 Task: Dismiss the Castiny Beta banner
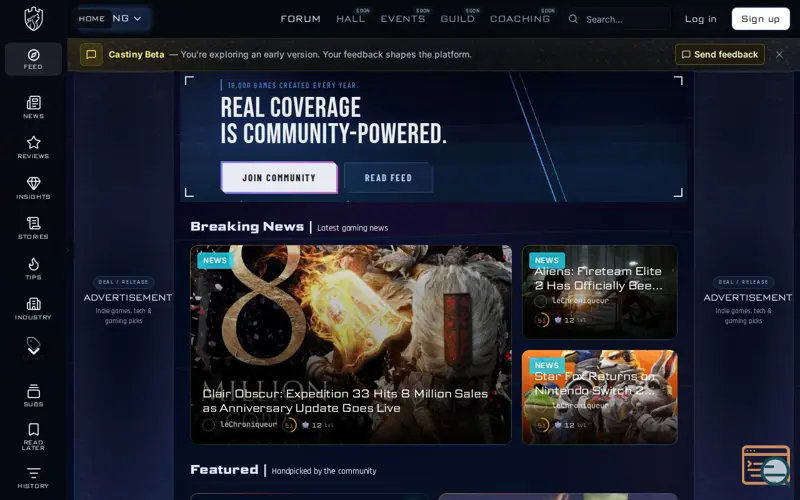pos(779,55)
